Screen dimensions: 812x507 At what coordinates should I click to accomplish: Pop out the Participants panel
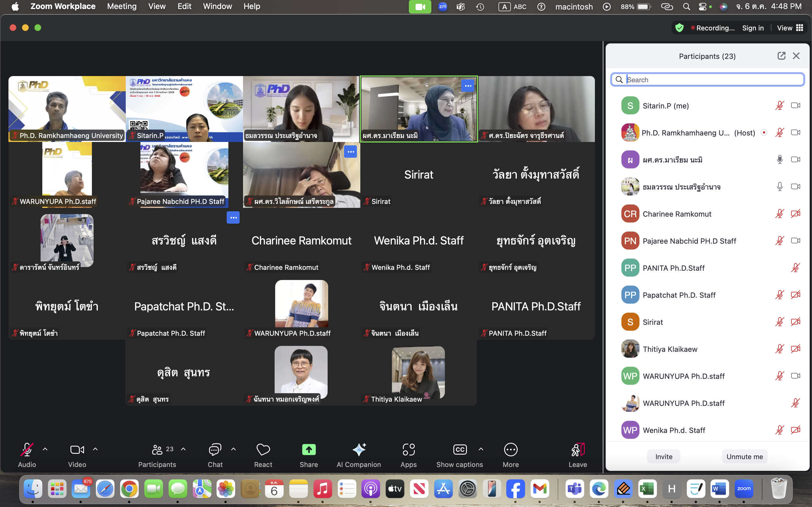click(x=781, y=56)
